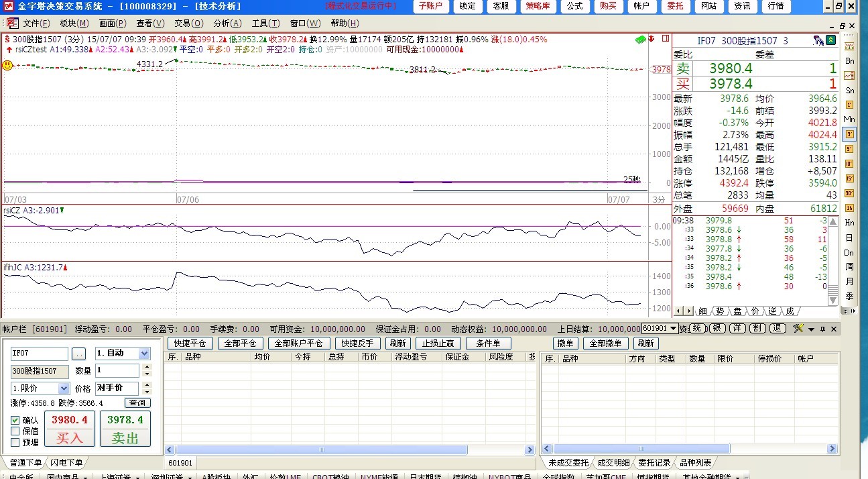This screenshot has height=479, width=868.
Task: Select the 15-minute period icon
Action: coord(849,178)
